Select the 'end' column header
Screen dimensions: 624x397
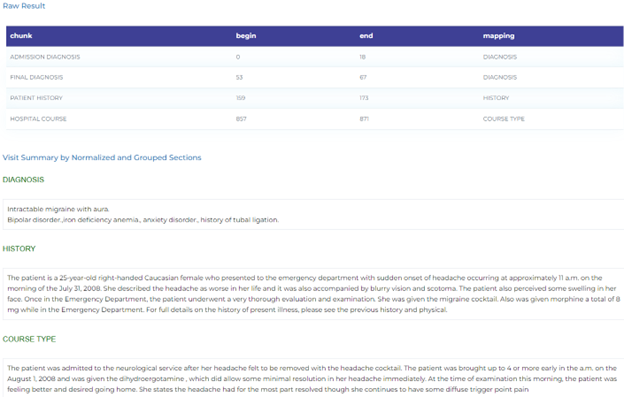pos(366,36)
